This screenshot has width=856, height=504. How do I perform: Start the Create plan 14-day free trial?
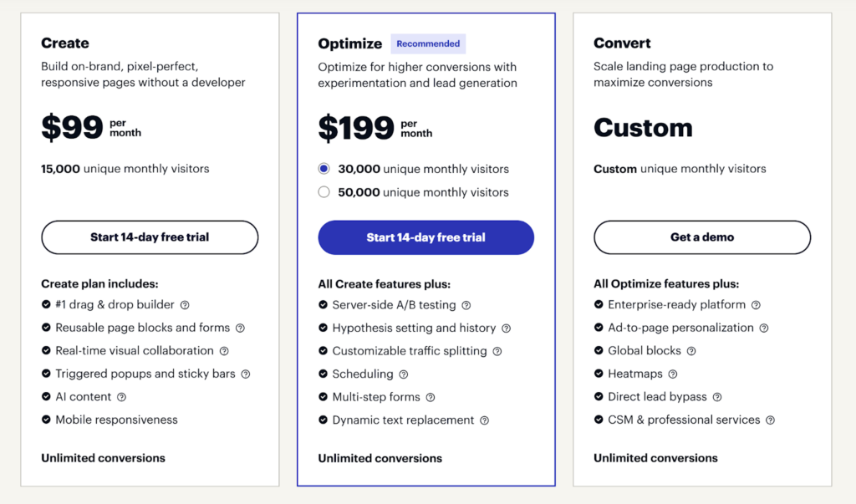(x=150, y=237)
